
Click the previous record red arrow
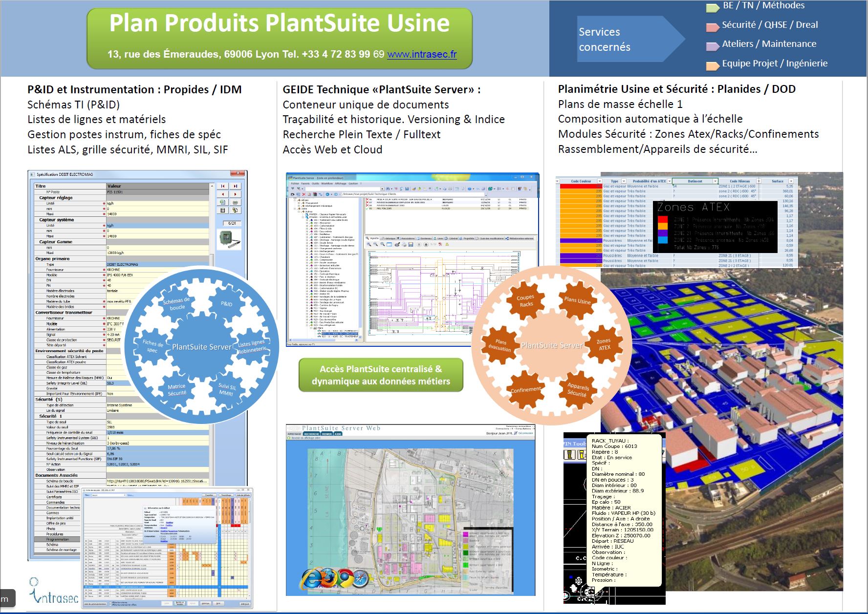click(x=222, y=194)
